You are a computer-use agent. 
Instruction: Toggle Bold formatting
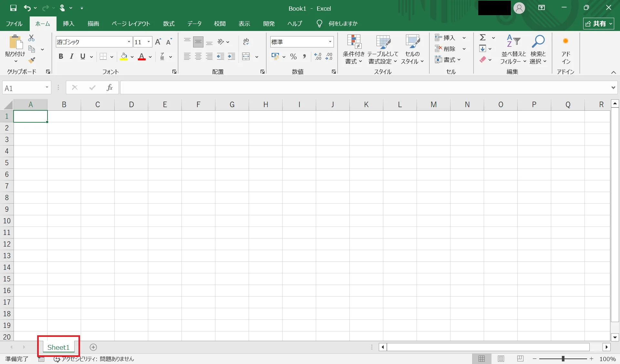click(x=61, y=57)
